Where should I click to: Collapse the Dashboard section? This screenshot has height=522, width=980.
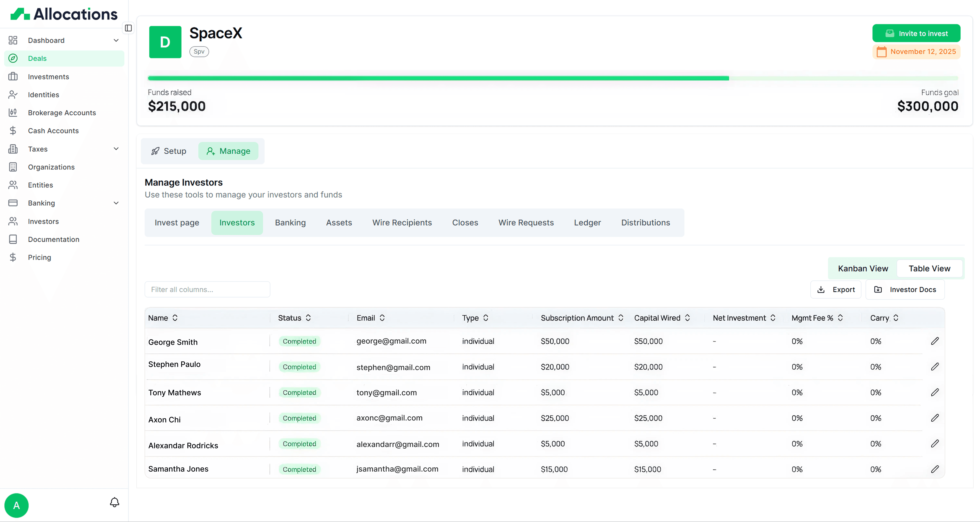(116, 40)
